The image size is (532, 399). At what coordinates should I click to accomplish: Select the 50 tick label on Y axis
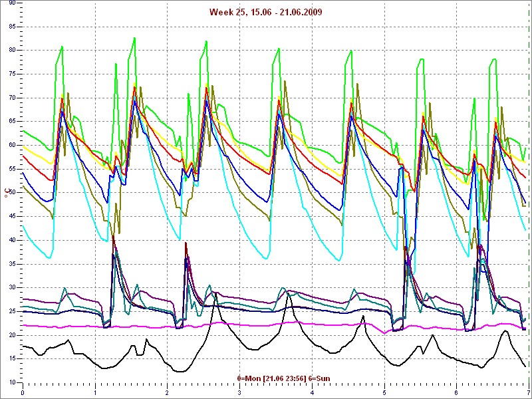click(x=12, y=193)
